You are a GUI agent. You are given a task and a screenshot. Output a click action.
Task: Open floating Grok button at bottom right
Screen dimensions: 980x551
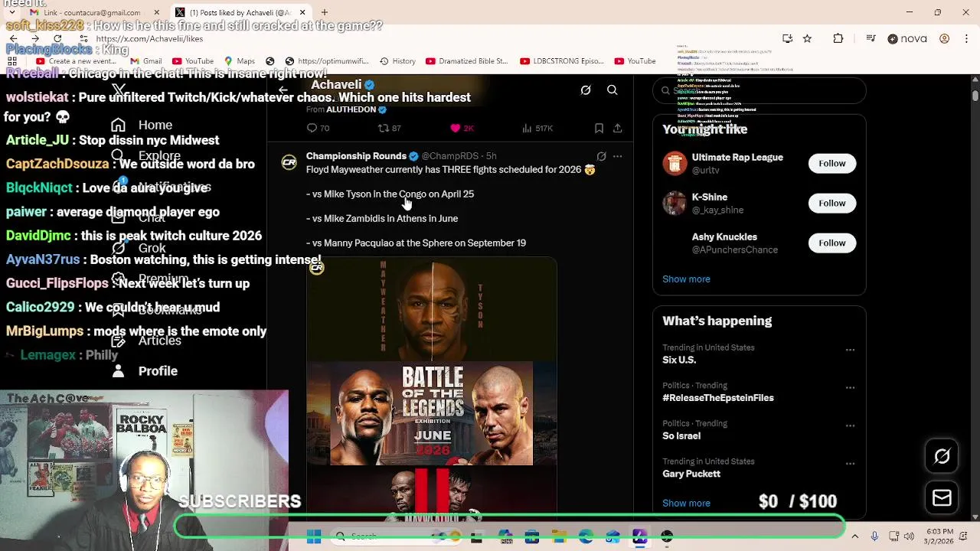click(942, 457)
